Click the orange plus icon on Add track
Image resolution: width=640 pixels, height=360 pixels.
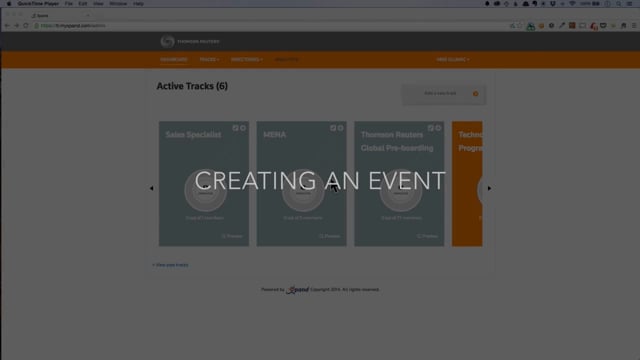click(x=476, y=94)
